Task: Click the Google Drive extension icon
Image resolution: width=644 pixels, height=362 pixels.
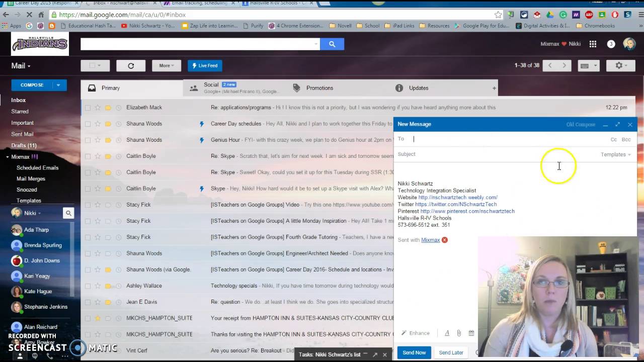Action: tap(550, 15)
